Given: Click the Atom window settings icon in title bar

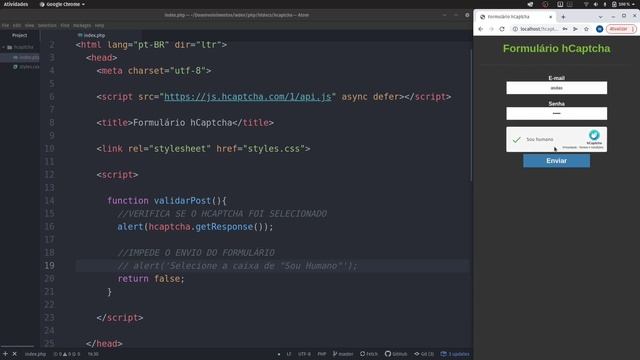Looking at the screenshot, I should [467, 15].
